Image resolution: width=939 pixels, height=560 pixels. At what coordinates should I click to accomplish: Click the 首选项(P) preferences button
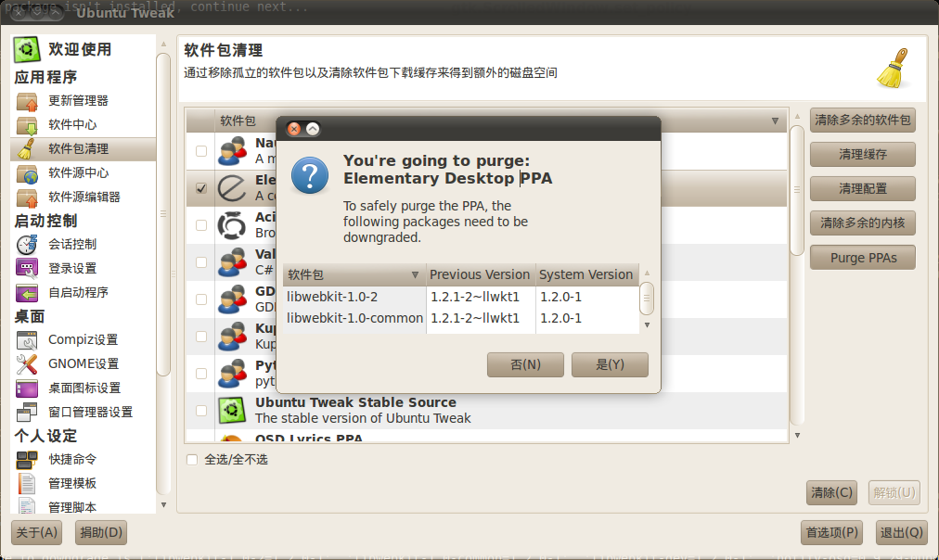click(831, 532)
